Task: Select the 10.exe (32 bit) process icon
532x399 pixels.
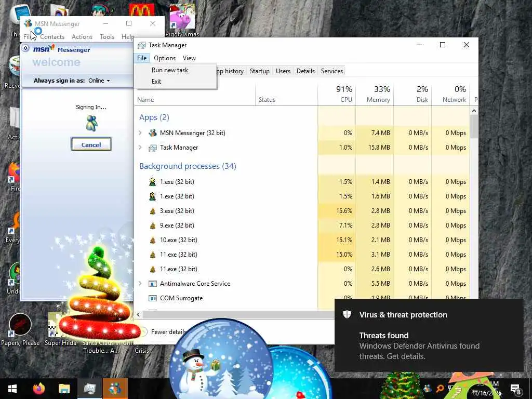Action: (152, 240)
